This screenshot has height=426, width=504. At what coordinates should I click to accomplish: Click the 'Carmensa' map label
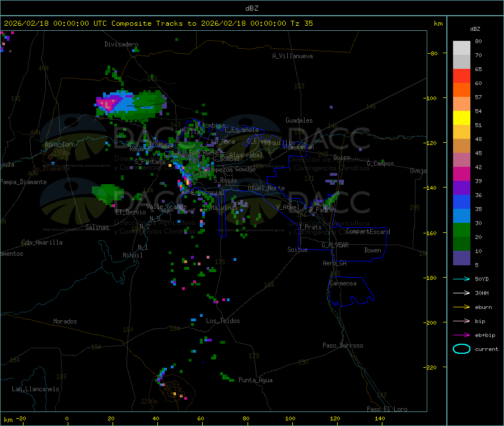pos(343,283)
